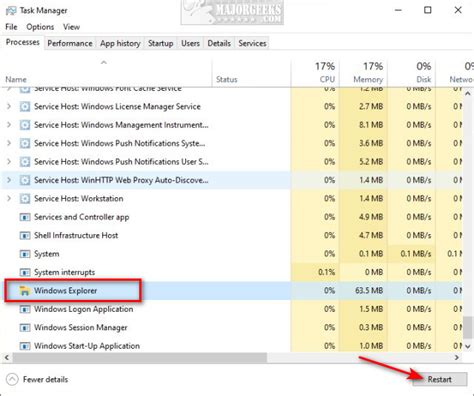
Task: Expand Service Host: Workstation group
Action: pyautogui.click(x=9, y=198)
